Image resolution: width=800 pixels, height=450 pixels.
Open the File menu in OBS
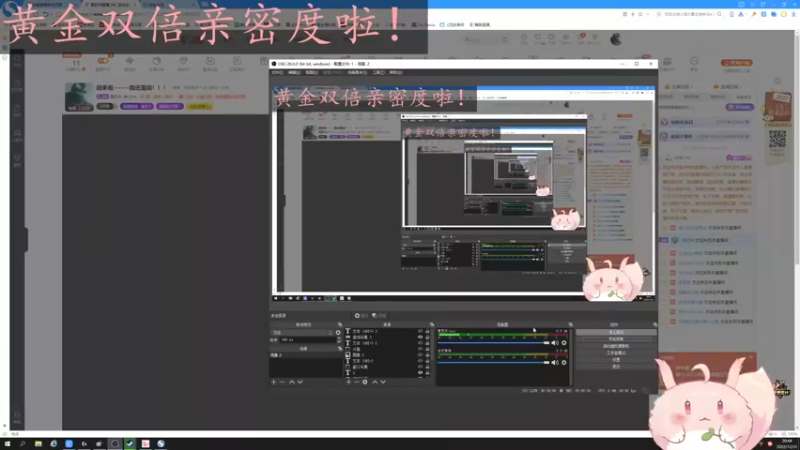pyautogui.click(x=277, y=72)
